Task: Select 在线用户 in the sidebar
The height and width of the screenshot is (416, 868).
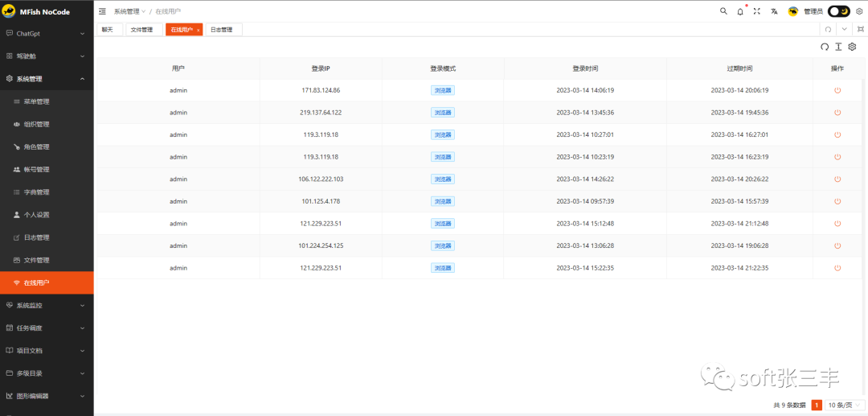Action: coord(47,282)
